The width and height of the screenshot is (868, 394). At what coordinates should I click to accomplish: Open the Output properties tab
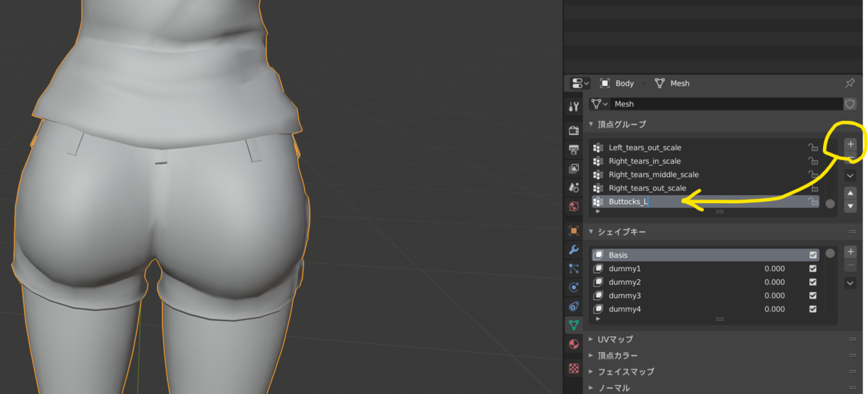coord(574,150)
